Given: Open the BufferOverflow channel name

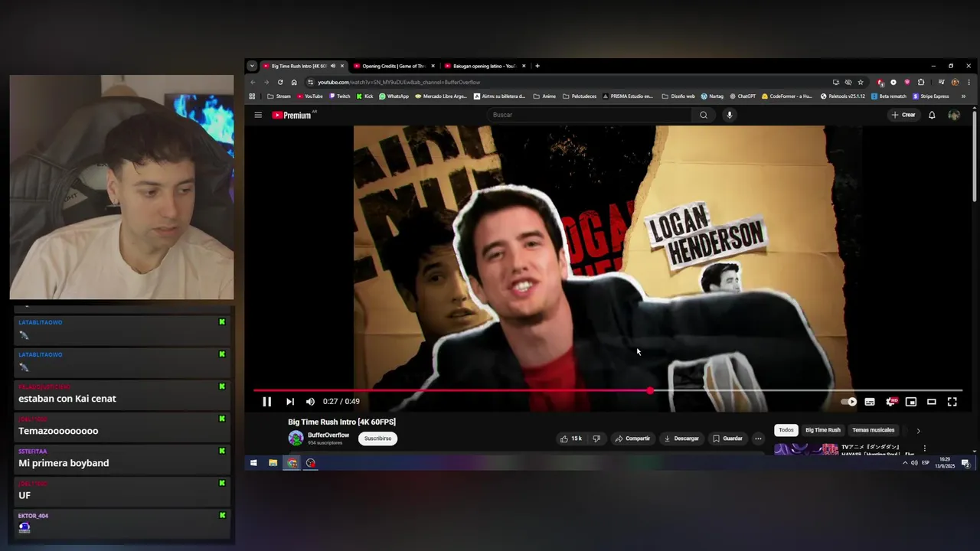Looking at the screenshot, I should tap(328, 435).
